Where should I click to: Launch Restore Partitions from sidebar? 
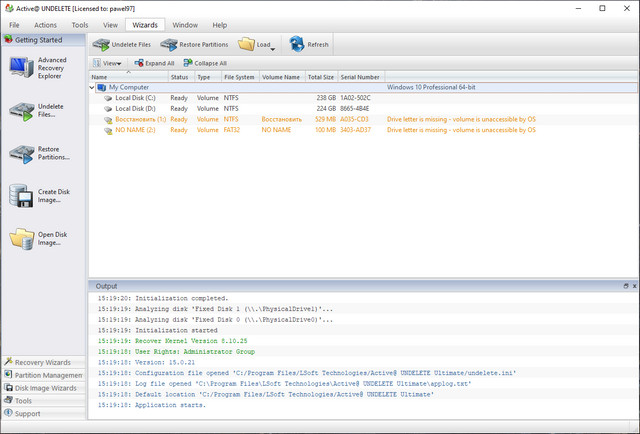pyautogui.click(x=22, y=153)
